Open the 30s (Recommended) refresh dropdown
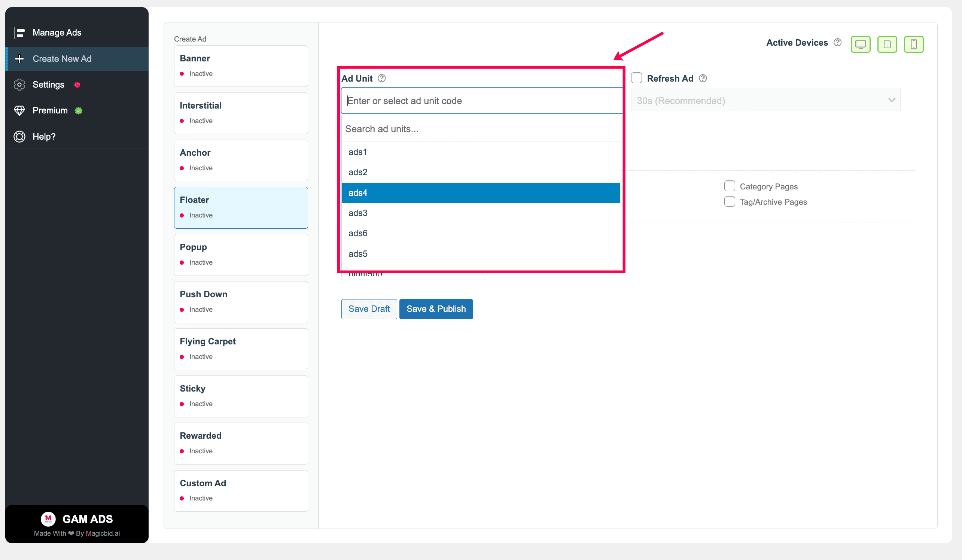 coord(765,100)
